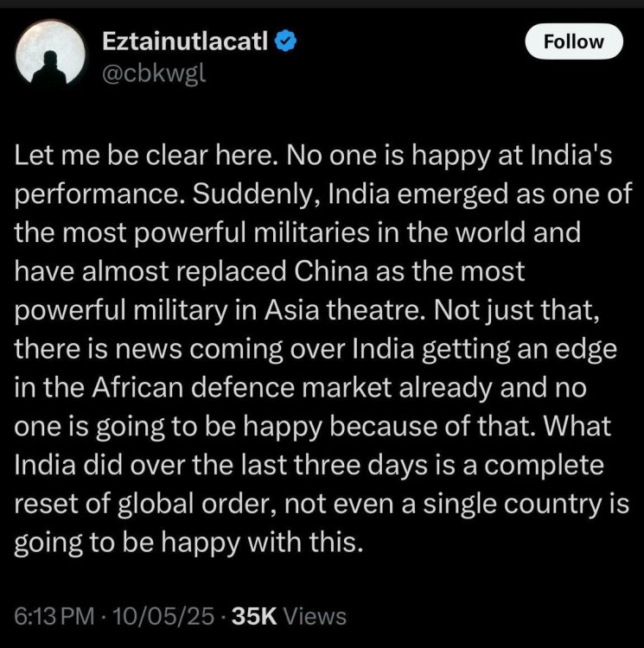Follow the Eztainutlacatl account
The image size is (644, 648).
[x=574, y=41]
